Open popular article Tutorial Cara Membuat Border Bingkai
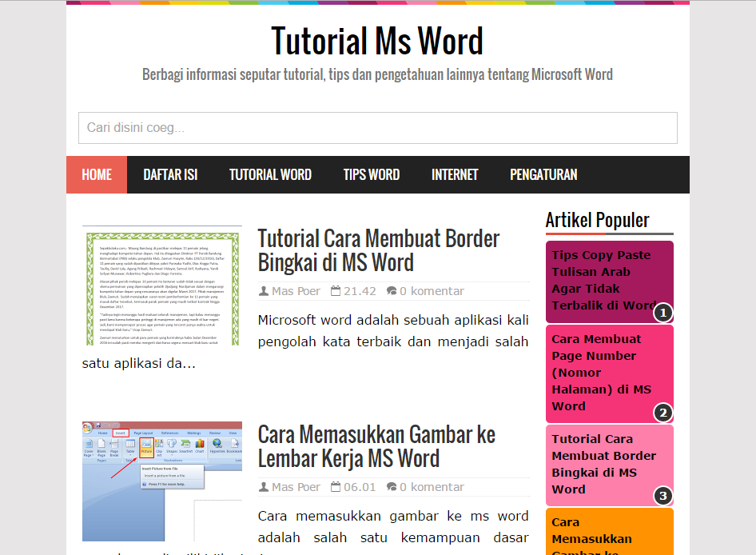The image size is (756, 555). click(x=603, y=465)
